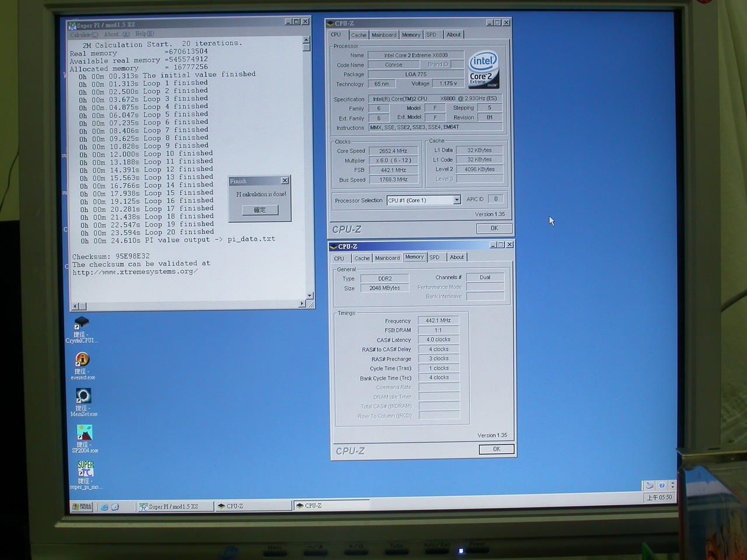Click OK in the lower CPU-Z window
This screenshot has height=560, width=747.
point(497,449)
